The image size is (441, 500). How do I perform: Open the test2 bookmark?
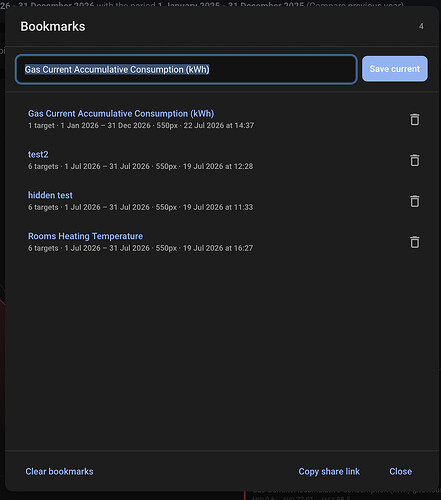38,155
